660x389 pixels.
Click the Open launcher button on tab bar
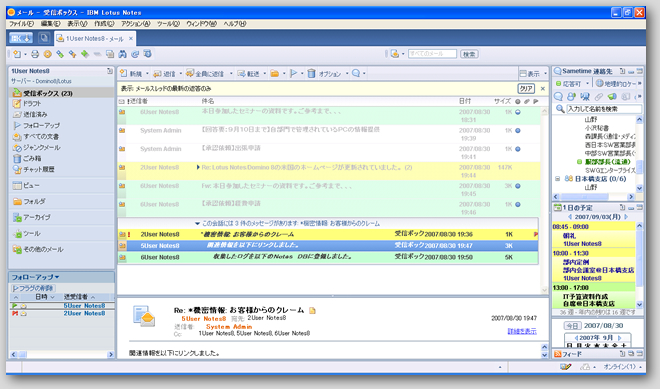point(21,38)
